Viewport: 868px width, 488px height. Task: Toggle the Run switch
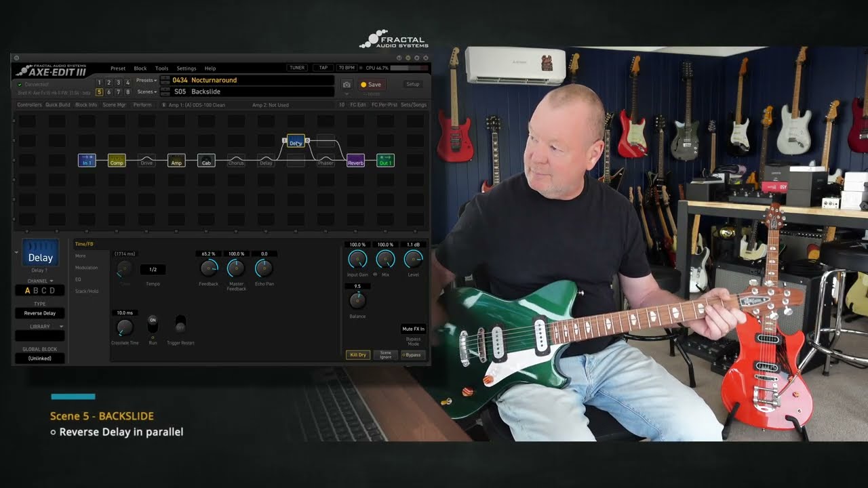pyautogui.click(x=153, y=325)
